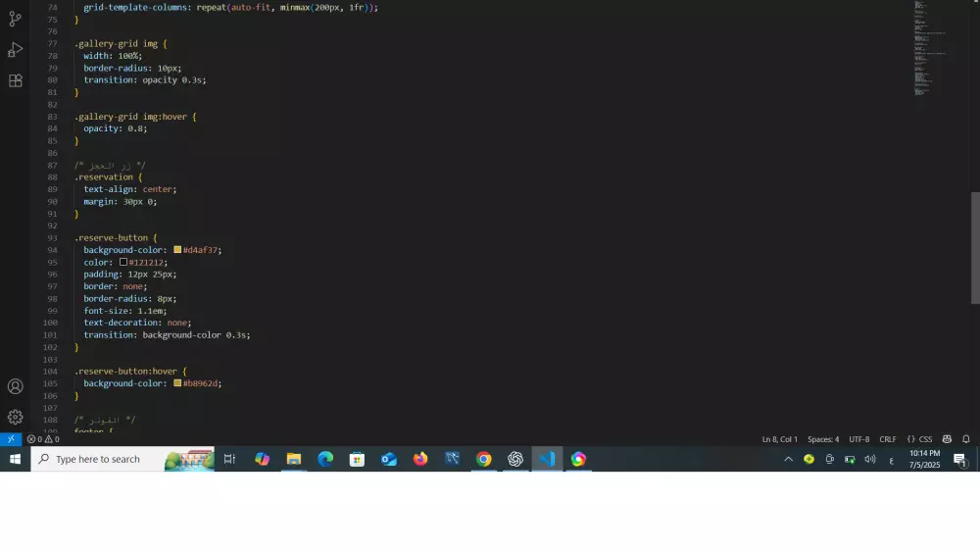Viewport: 980px width, 552px height.
Task: Click the 'opacity: 0.8;' declaration
Action: point(116,128)
